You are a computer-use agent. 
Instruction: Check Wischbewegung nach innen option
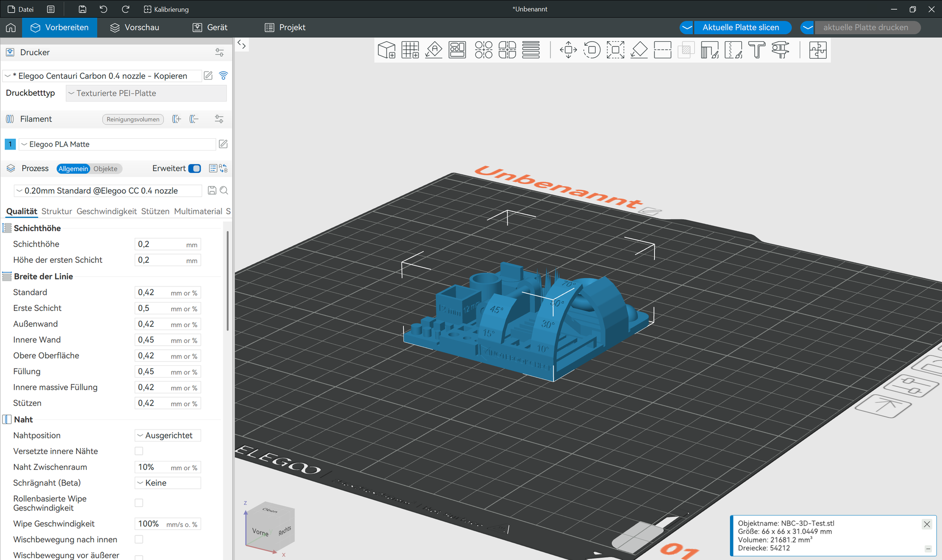[139, 539]
